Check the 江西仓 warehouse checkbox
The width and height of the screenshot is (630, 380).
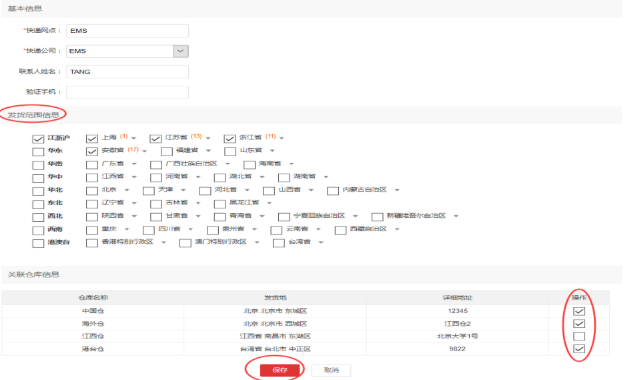(x=579, y=336)
